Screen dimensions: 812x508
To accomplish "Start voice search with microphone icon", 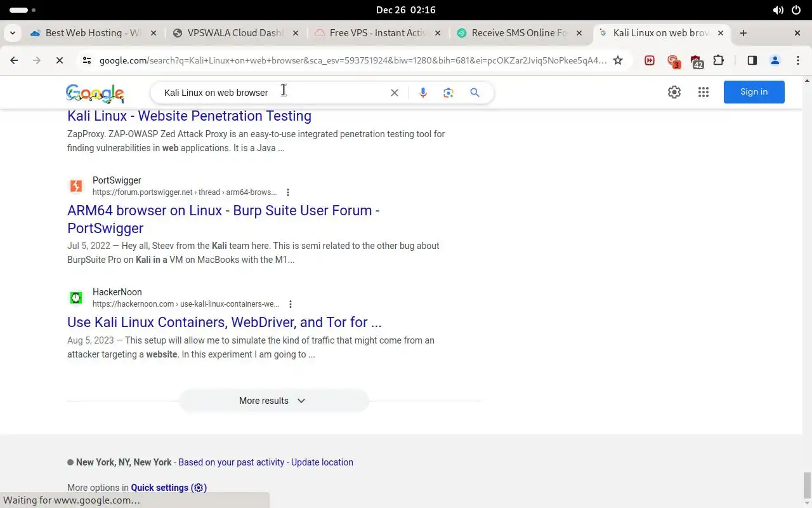I will tap(423, 93).
